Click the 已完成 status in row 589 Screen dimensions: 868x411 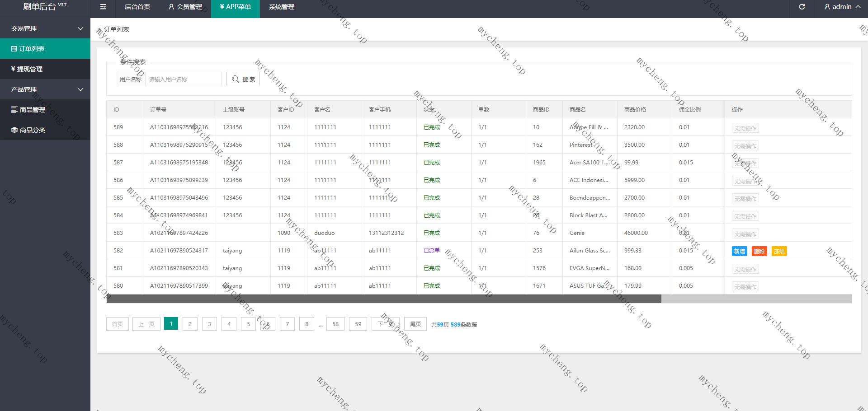coord(432,127)
